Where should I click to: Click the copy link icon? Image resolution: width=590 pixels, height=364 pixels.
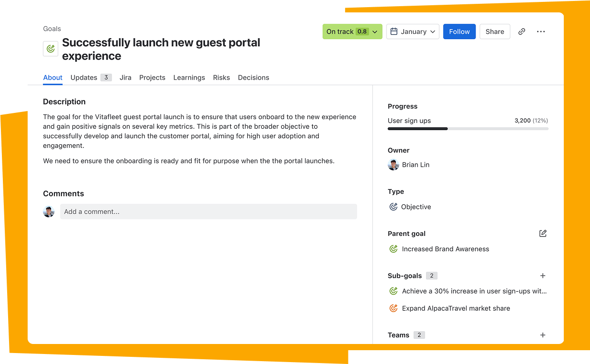coord(522,31)
